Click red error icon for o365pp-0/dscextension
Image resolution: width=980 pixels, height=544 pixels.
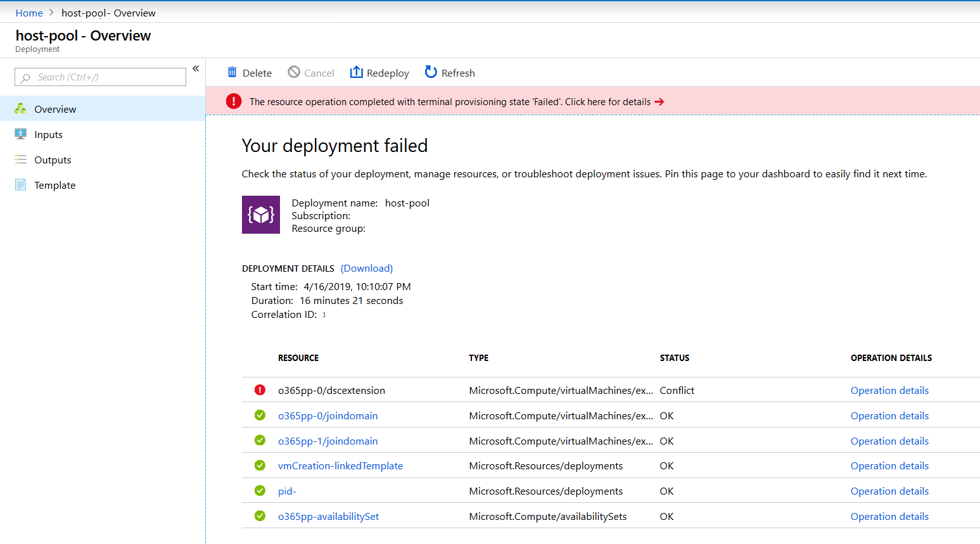pyautogui.click(x=260, y=390)
